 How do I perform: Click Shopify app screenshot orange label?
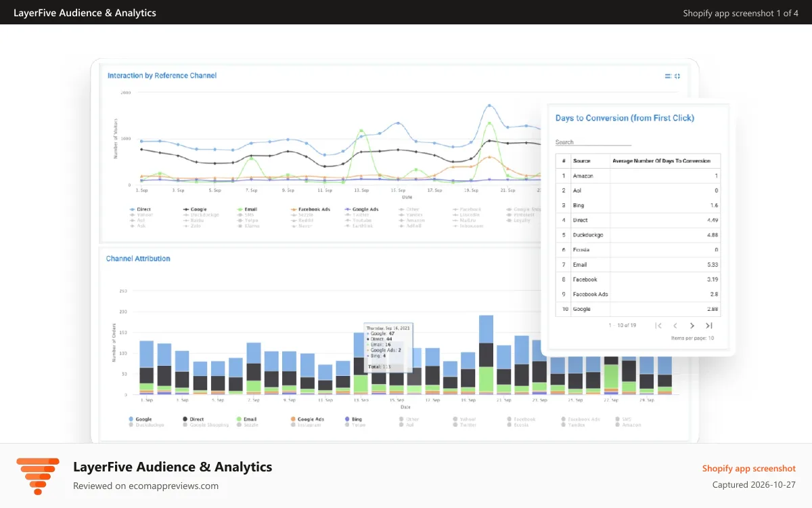tap(748, 469)
